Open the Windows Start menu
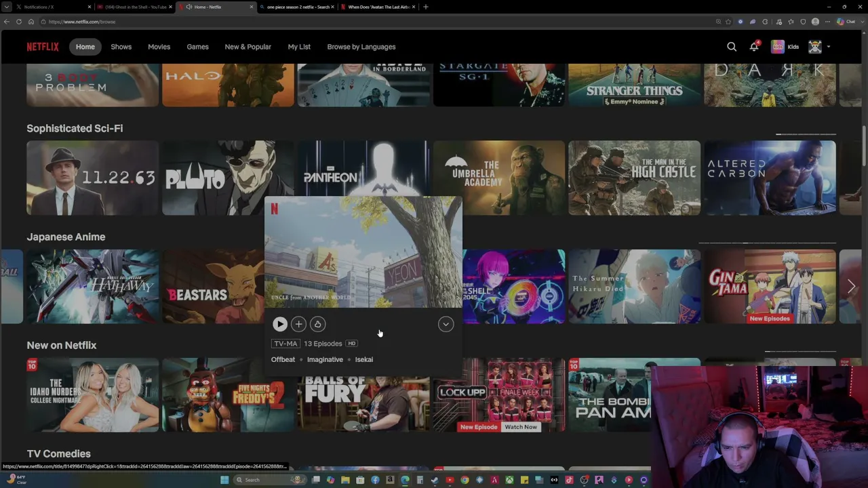Viewport: 868px width, 488px height. [224, 480]
